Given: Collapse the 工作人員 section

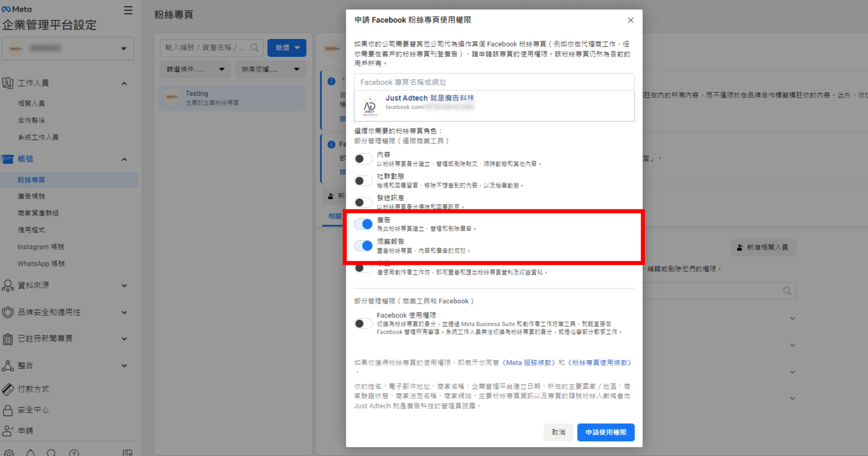Looking at the screenshot, I should pos(124,83).
